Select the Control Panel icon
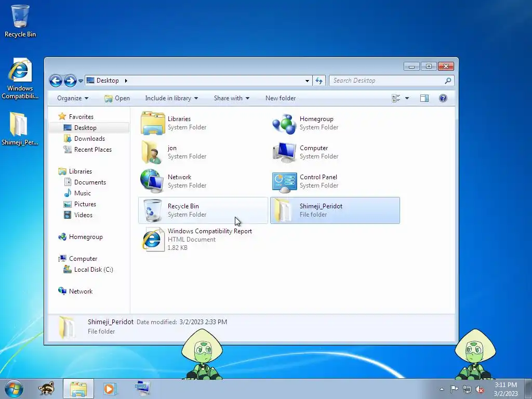The height and width of the screenshot is (399, 532). pyautogui.click(x=284, y=182)
